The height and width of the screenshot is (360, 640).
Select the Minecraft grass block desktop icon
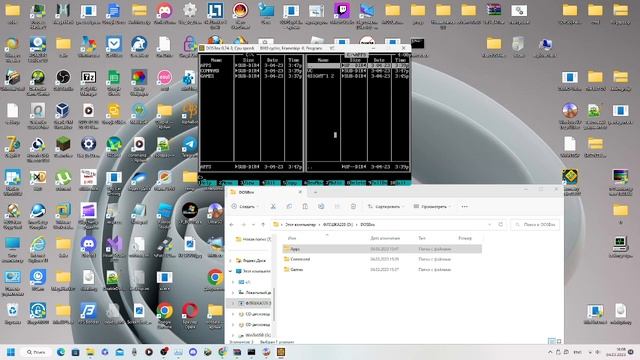pyautogui.click(x=63, y=147)
